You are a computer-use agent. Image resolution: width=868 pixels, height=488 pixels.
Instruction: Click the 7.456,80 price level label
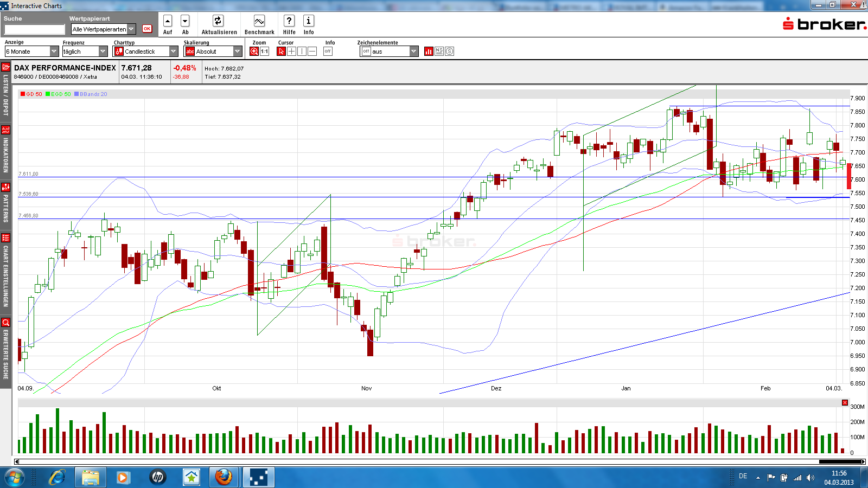point(28,216)
